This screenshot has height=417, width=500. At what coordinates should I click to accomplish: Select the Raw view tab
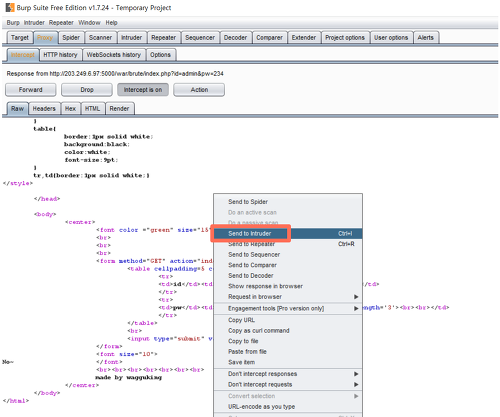[x=17, y=109]
